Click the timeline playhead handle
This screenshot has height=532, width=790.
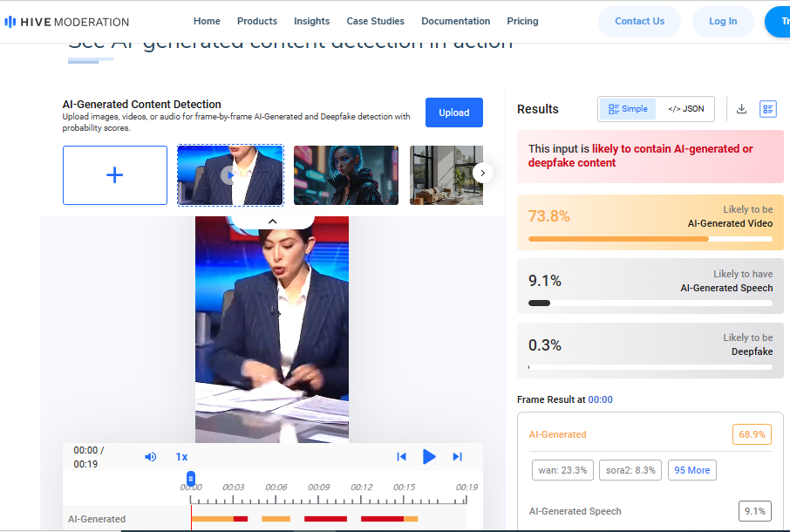[191, 478]
